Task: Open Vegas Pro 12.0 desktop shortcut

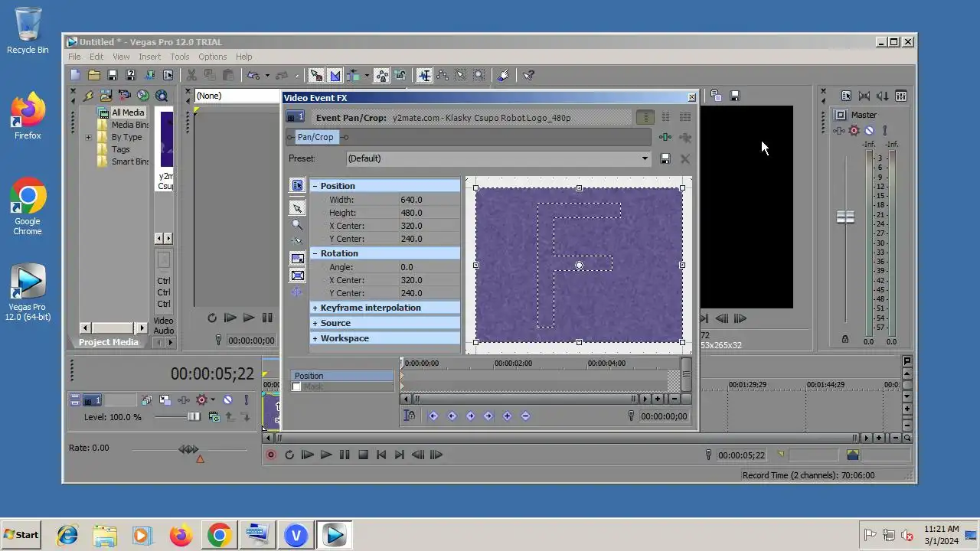Action: (x=28, y=293)
